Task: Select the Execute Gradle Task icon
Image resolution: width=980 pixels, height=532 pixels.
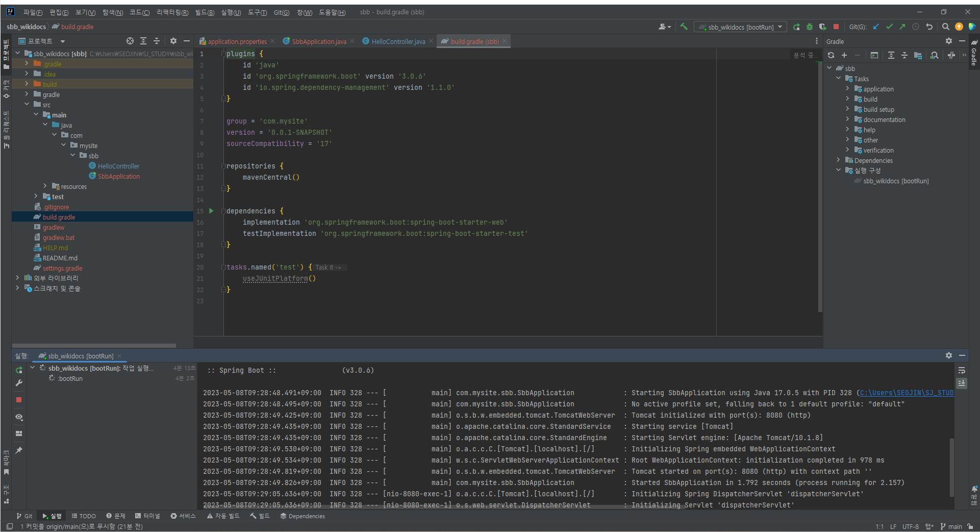Action: pyautogui.click(x=874, y=55)
